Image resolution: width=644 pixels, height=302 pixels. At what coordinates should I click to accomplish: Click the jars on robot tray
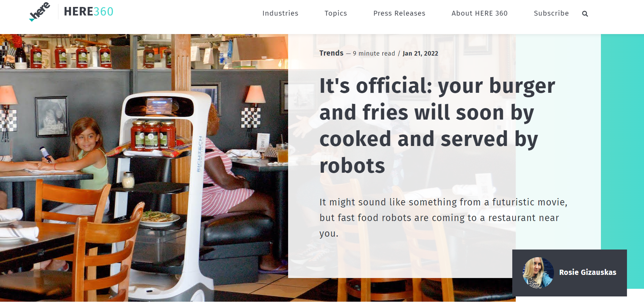pos(153,135)
